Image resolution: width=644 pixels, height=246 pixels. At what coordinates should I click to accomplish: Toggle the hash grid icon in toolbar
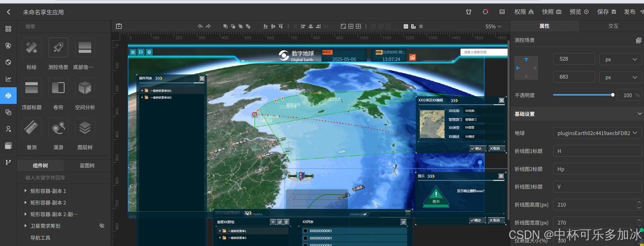coord(421,26)
